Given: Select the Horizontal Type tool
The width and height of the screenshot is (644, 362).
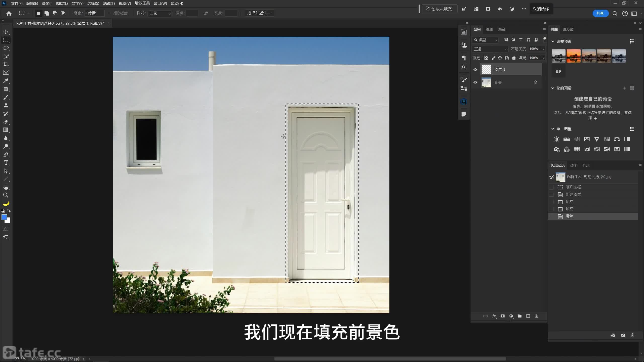Looking at the screenshot, I should 6,163.
